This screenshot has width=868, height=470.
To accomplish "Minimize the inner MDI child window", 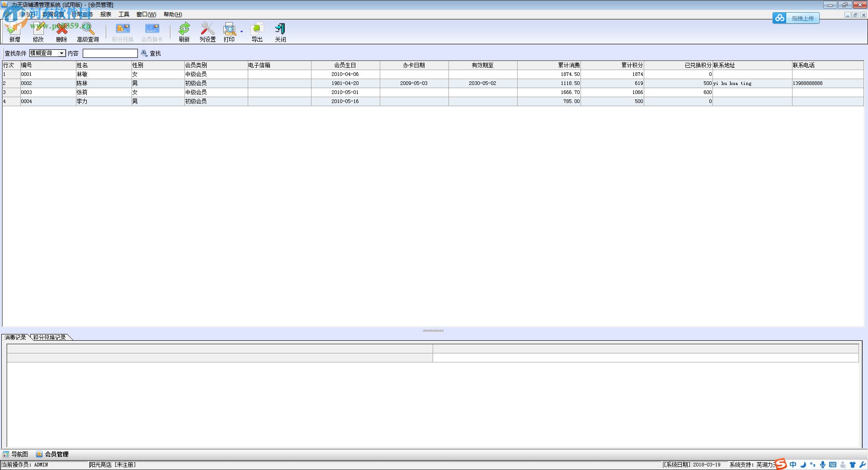I will coord(848,15).
